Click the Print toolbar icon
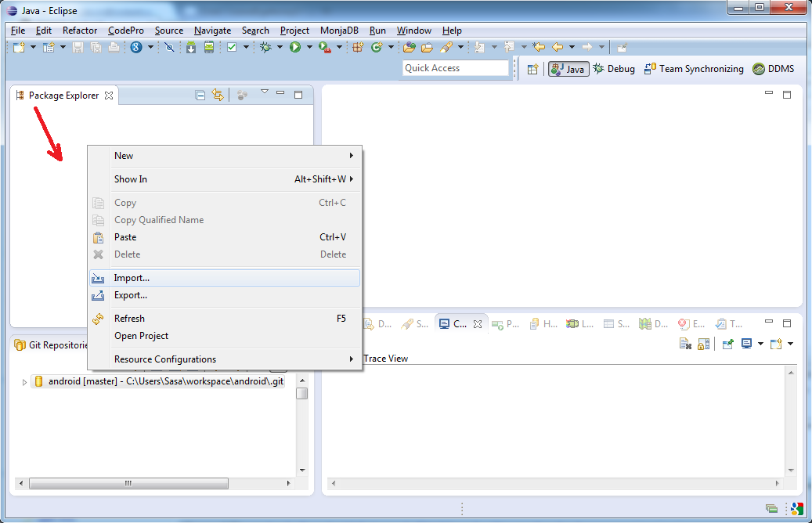 click(114, 48)
